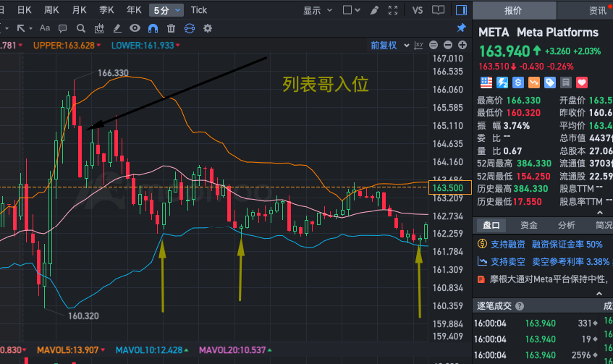The width and height of the screenshot is (613, 364).
Task: Open the 摩根大通对Meta news headline
Action: (549, 279)
